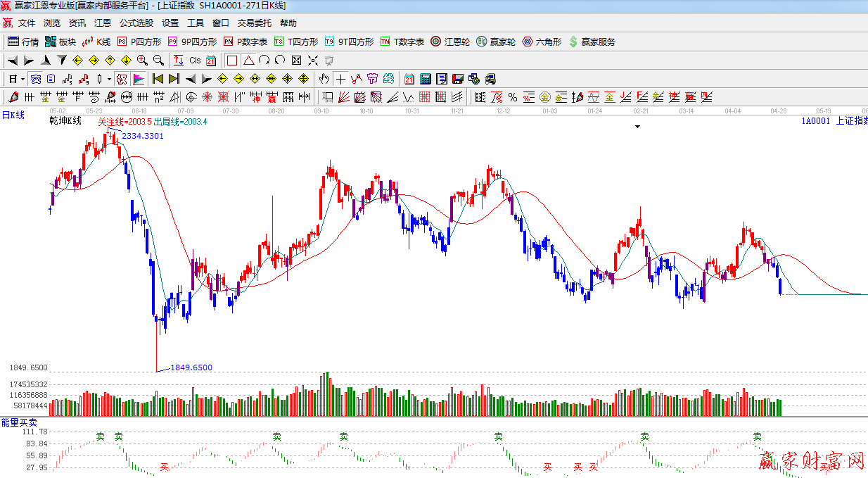Open the candlestick style dropdown arrow
This screenshot has height=478, width=868.
[108, 79]
